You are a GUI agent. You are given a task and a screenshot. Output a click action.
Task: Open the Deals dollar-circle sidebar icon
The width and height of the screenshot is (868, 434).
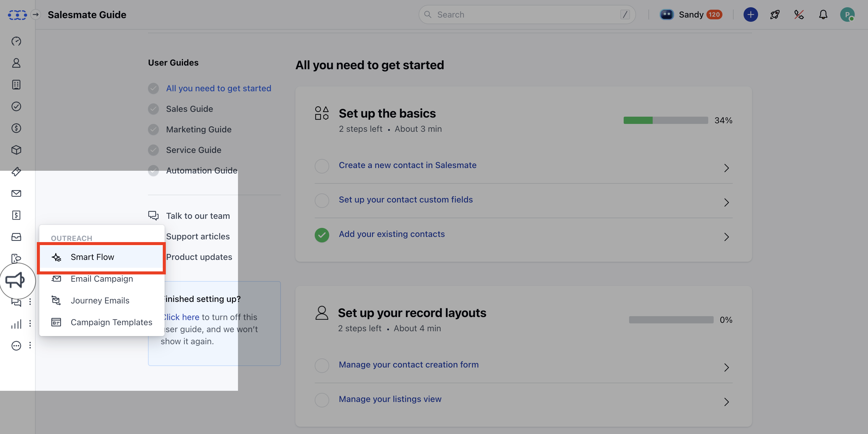point(16,128)
